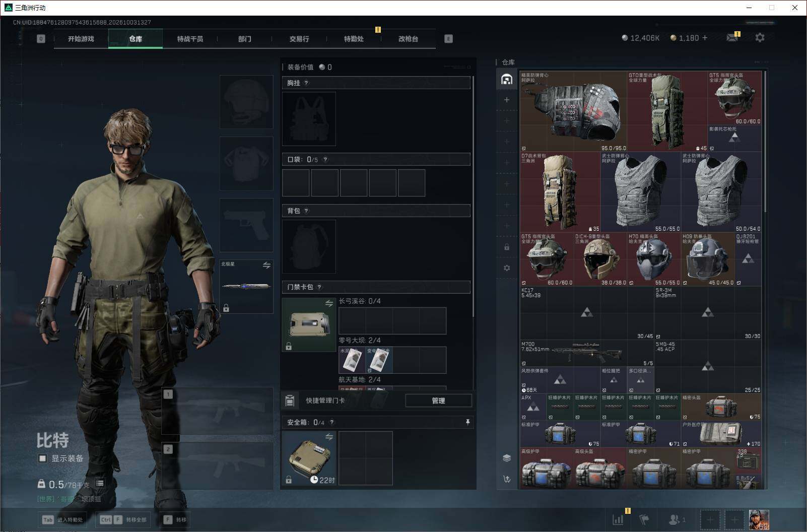Click the statistics bar chart icon
807x532 pixels.
coord(618,519)
